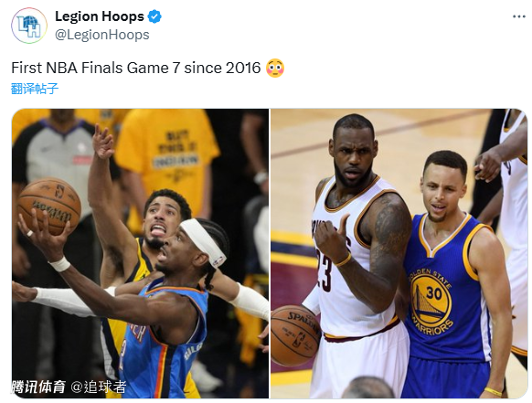Screen dimensions: 532x403
Task: Open the left Thunder vs Pacers photo
Action: [140, 253]
